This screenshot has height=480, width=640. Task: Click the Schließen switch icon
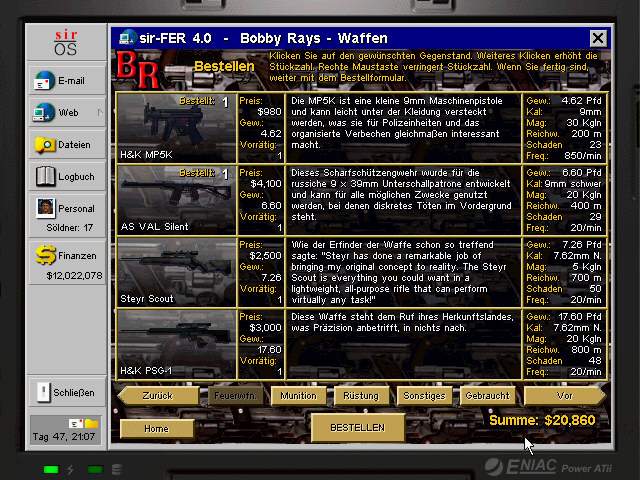coord(44,393)
